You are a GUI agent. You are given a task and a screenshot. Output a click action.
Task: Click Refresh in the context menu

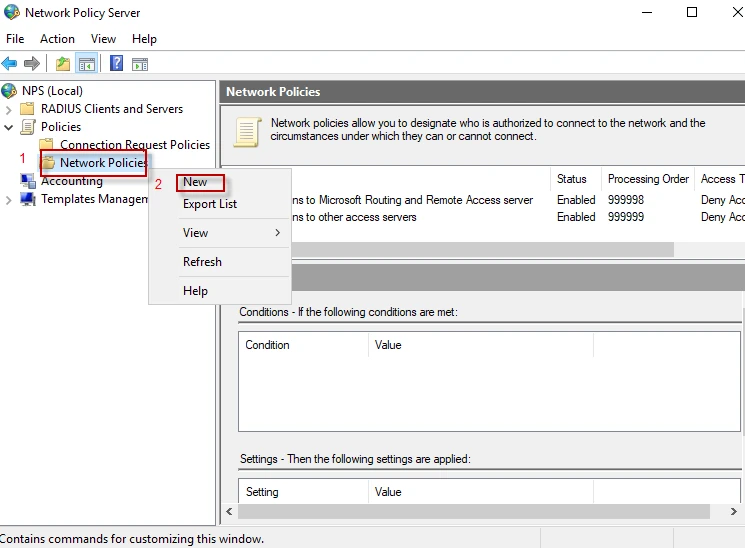(x=202, y=262)
